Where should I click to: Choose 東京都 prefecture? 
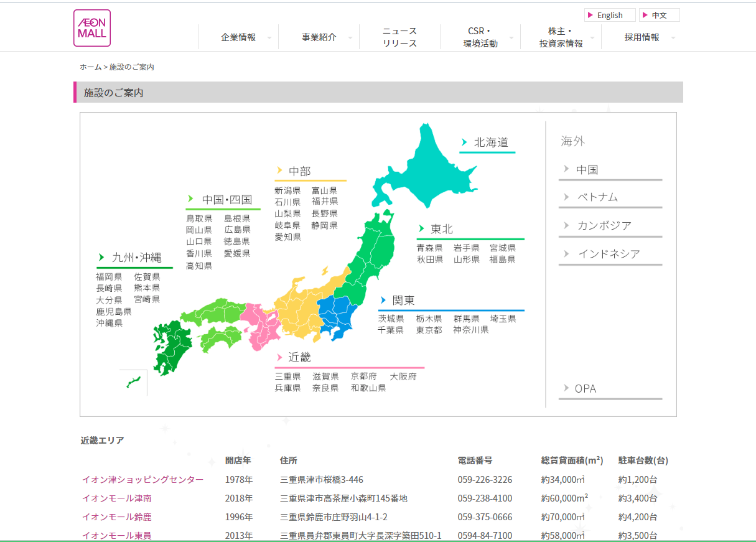tap(429, 330)
